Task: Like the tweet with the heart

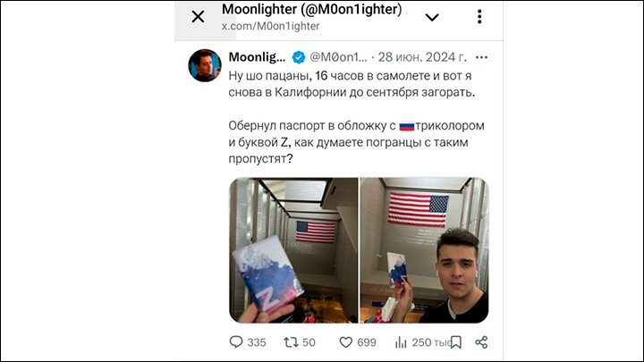Action: tap(346, 341)
